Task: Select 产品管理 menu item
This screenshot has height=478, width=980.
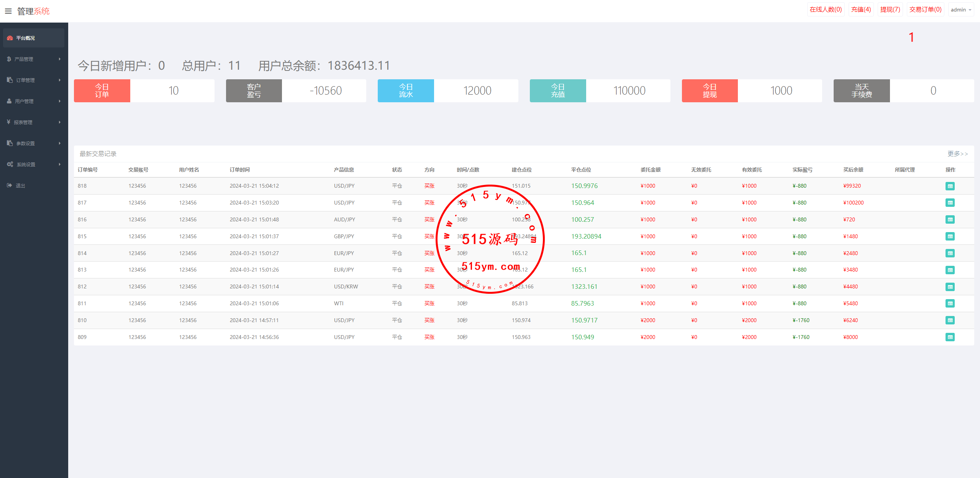Action: [x=24, y=59]
